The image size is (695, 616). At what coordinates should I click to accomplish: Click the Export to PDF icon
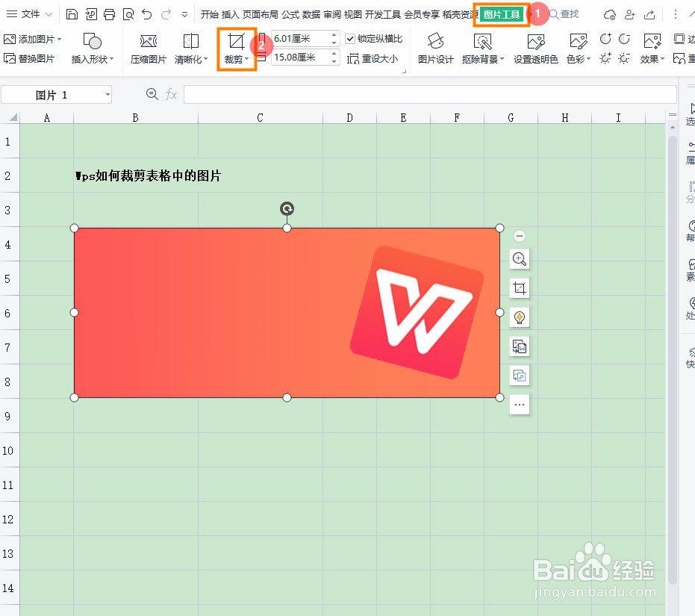(x=91, y=14)
